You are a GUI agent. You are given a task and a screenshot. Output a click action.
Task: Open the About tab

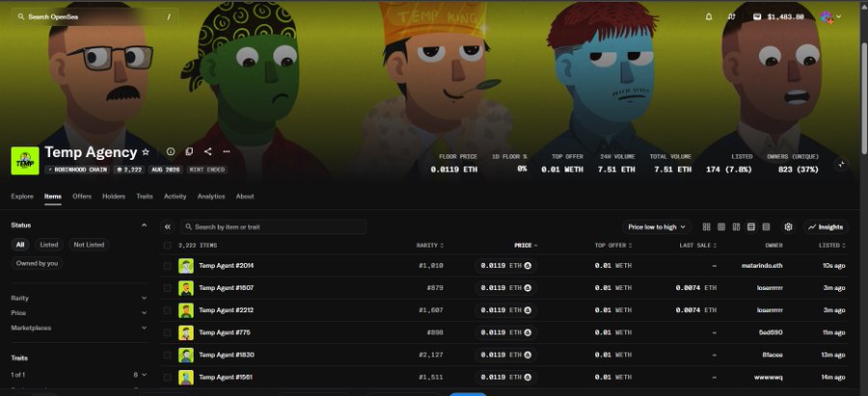[245, 197]
